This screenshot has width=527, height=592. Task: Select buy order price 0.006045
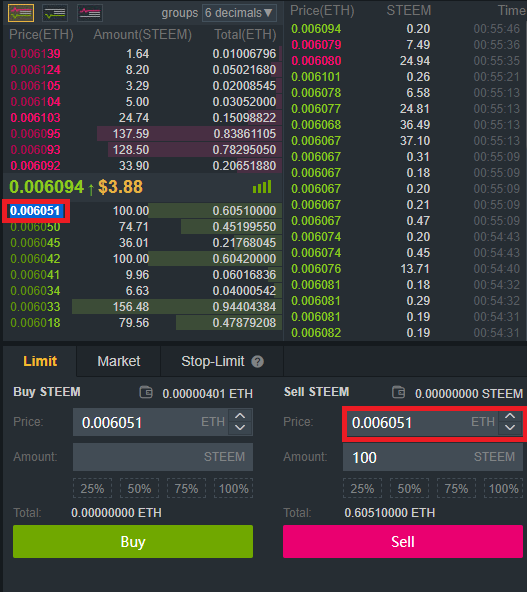pos(35,243)
